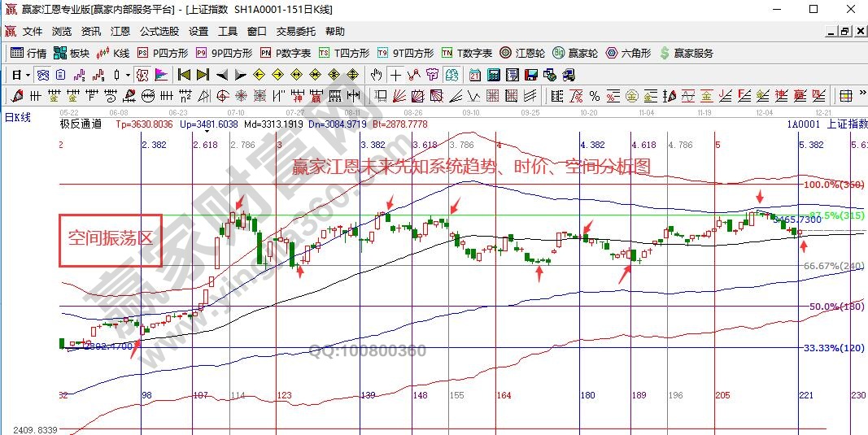This screenshot has width=868, height=435.
Task: Select the hand pan tool
Action: pos(376,75)
